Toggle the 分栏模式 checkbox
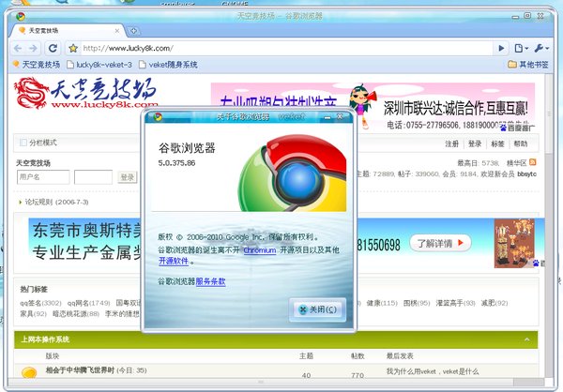Image resolution: width=563 pixels, height=392 pixels. click(x=23, y=143)
